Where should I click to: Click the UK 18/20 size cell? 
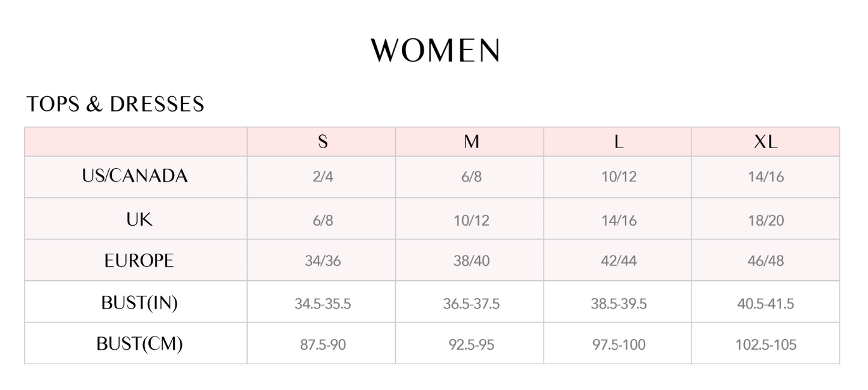[x=766, y=220]
